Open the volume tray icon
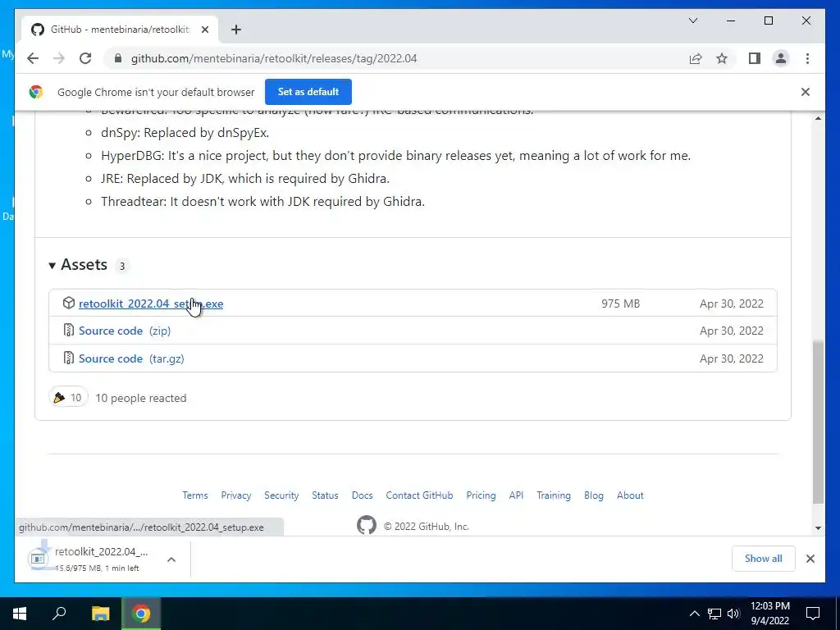Viewport: 840px width, 630px height. coord(733,614)
